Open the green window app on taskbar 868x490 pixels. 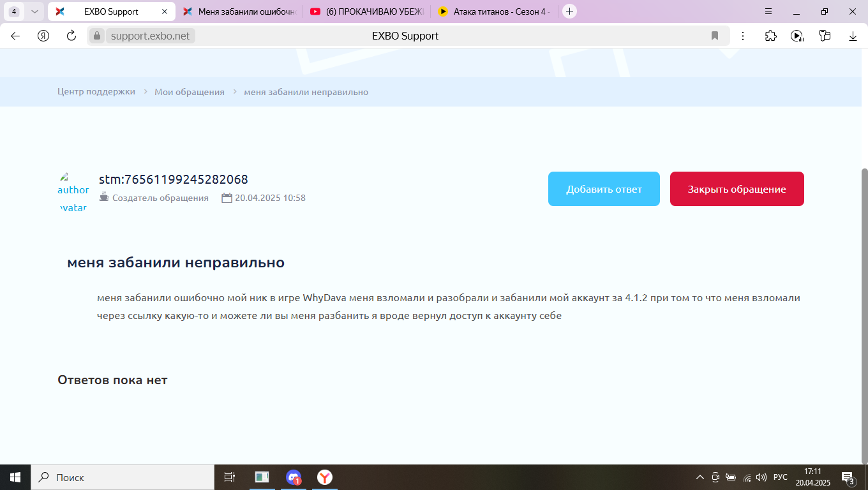coord(262,477)
